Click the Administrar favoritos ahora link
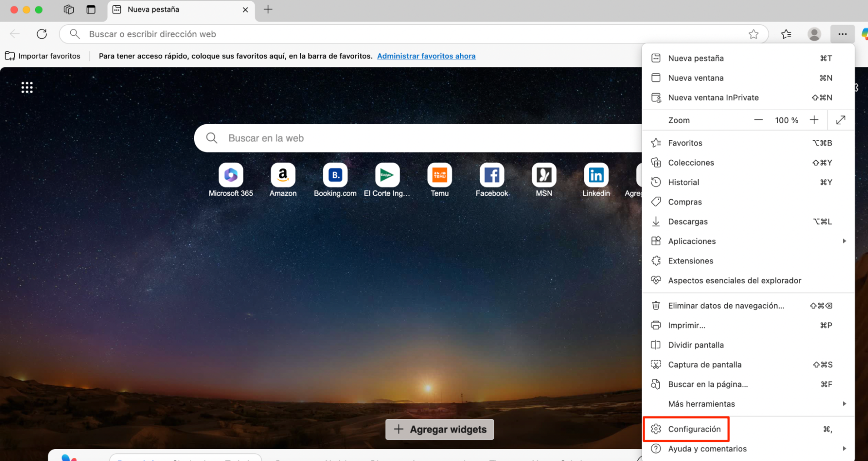The height and width of the screenshot is (461, 868). point(426,56)
